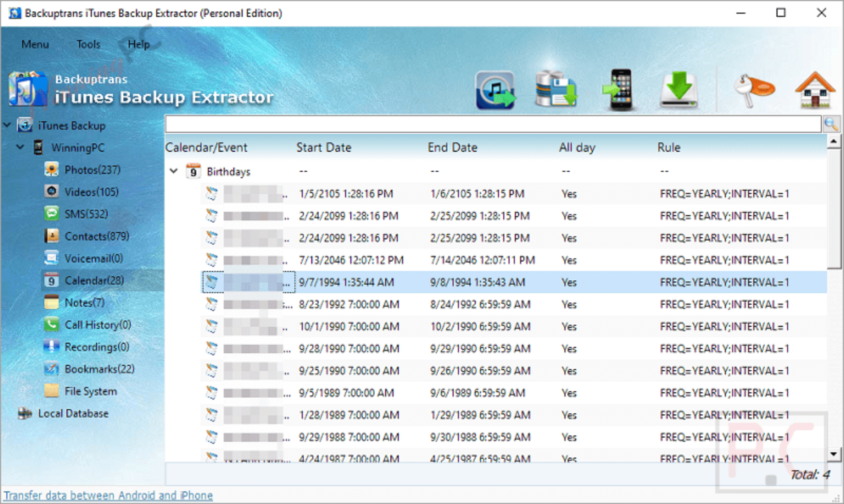Click the green download arrow toolbar icon
The width and height of the screenshot is (844, 504).
679,89
